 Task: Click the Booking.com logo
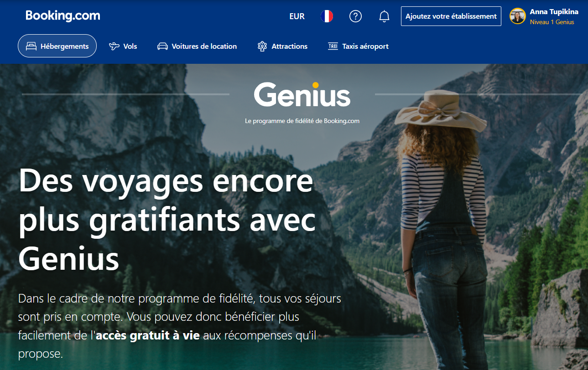coord(63,16)
